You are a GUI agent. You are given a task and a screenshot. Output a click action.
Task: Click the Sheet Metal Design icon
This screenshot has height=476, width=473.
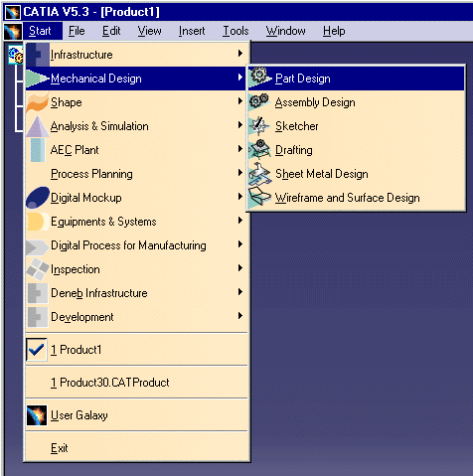(x=260, y=173)
